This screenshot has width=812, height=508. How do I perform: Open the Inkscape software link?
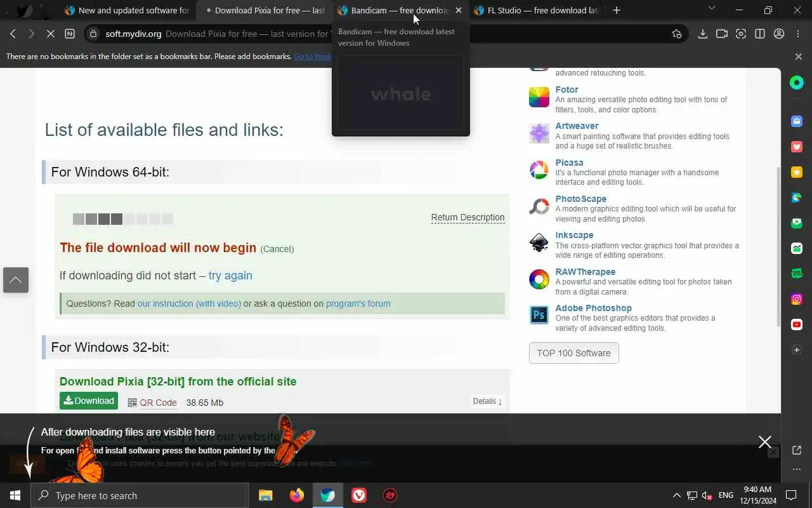pos(574,235)
